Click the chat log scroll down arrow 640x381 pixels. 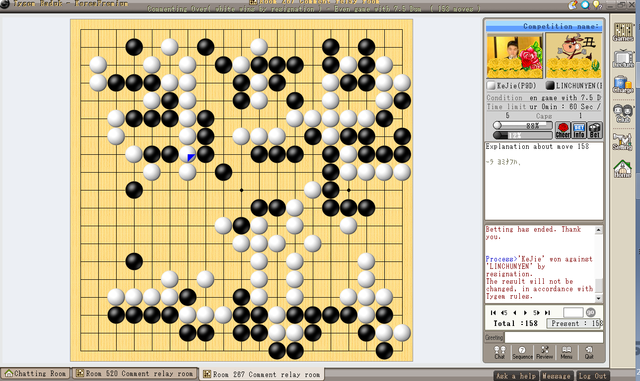pos(598,298)
